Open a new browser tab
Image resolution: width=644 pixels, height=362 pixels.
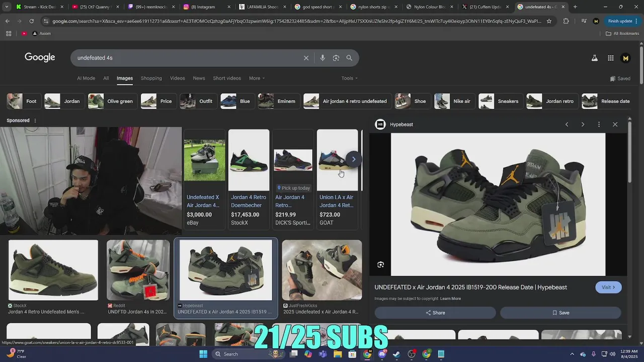(x=575, y=7)
